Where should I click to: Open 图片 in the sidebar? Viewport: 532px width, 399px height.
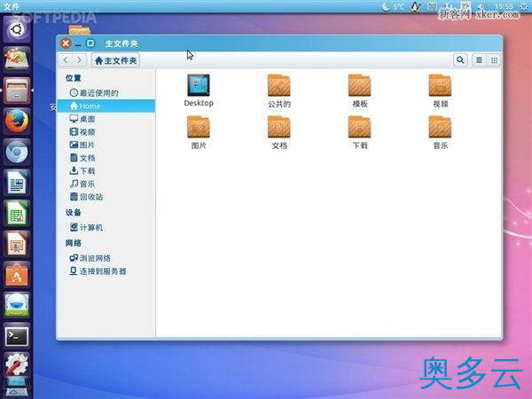click(x=106, y=145)
